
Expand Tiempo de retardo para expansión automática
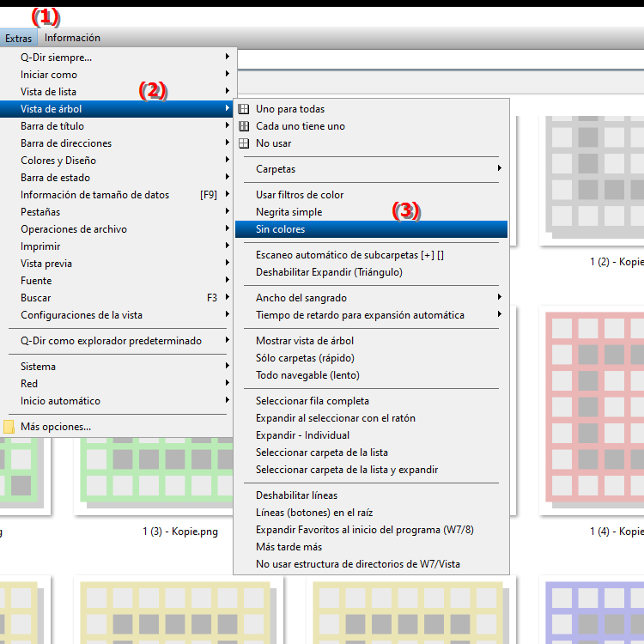click(x=371, y=315)
